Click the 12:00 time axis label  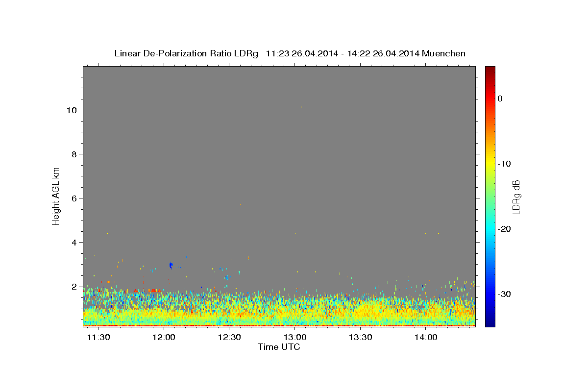coord(164,337)
